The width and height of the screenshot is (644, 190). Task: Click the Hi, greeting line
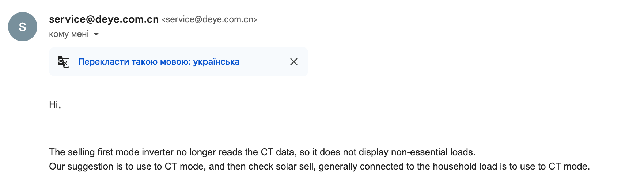pos(55,104)
